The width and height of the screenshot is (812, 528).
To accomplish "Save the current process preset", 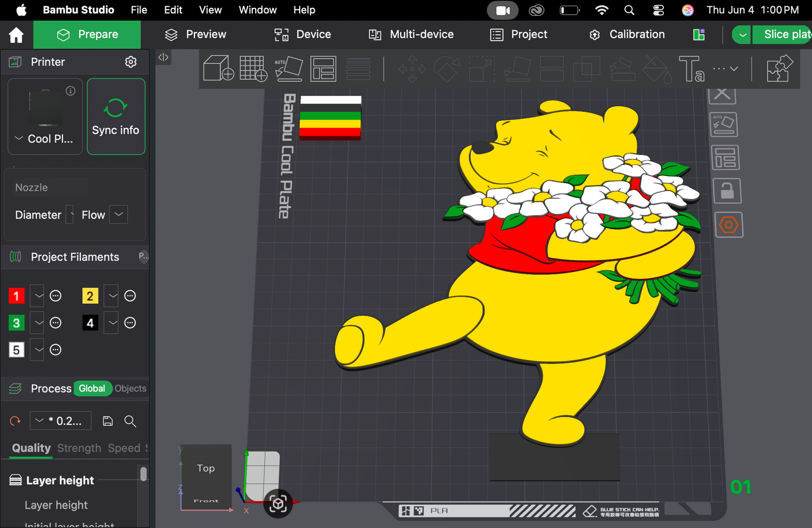I will tap(108, 421).
